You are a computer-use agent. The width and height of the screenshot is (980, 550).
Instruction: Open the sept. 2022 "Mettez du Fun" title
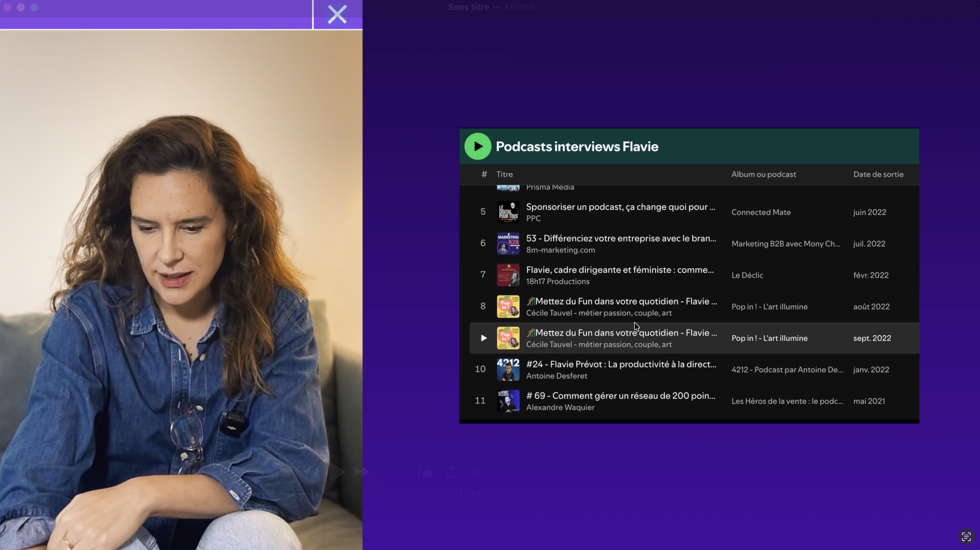(621, 333)
